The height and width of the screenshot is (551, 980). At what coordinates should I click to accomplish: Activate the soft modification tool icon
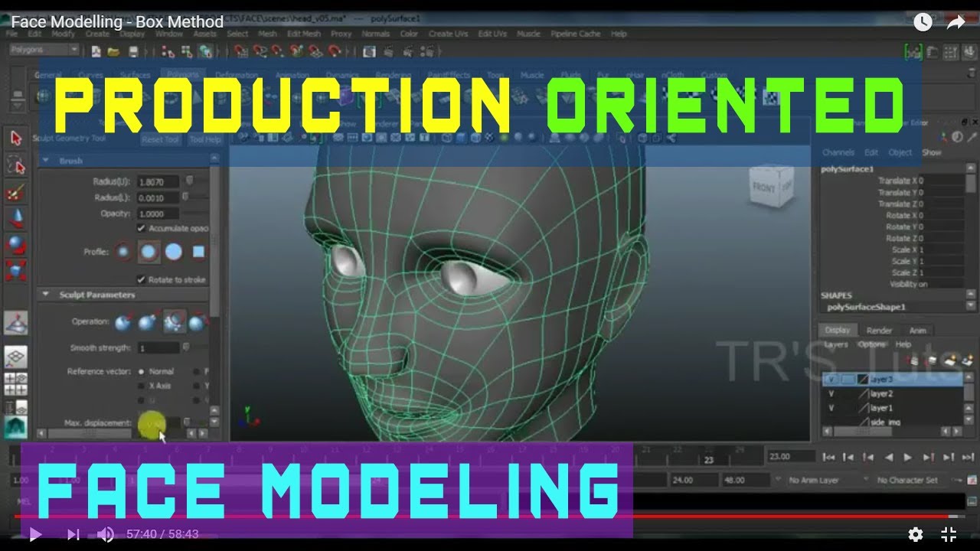(x=15, y=322)
